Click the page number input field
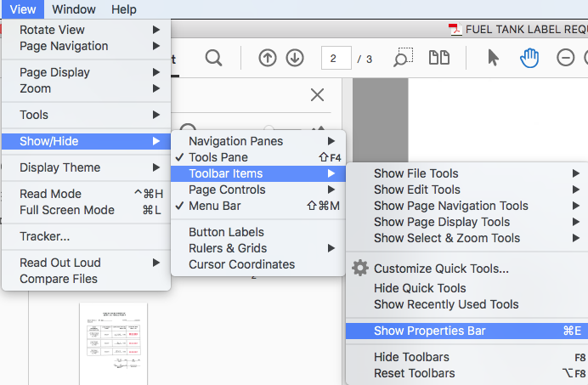Viewport: 588px width, 385px height. [x=336, y=58]
